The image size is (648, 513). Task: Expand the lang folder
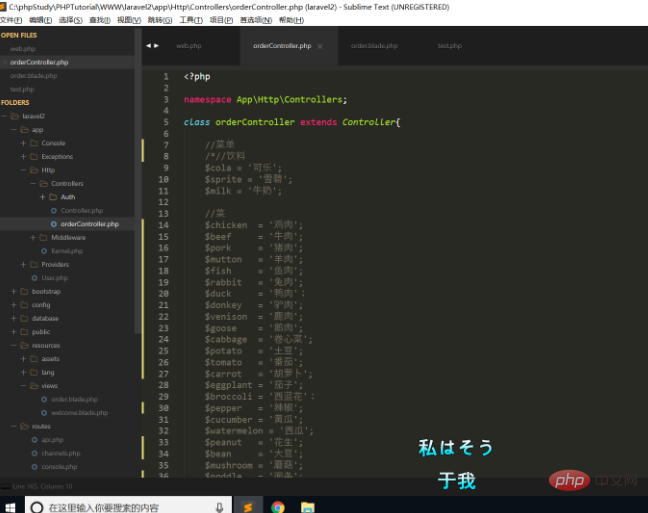pos(23,372)
